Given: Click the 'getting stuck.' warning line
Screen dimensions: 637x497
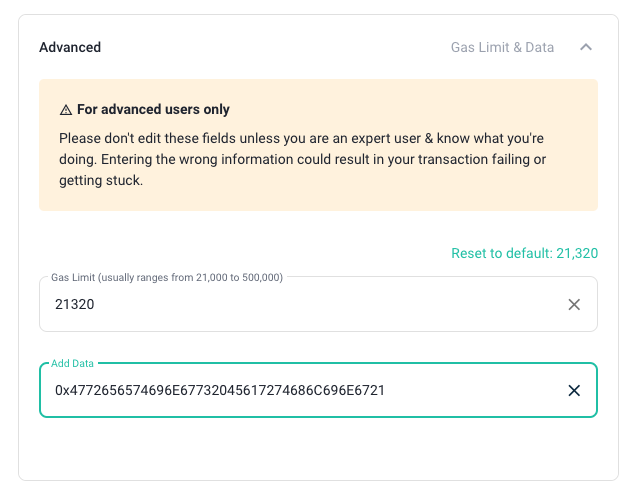Looking at the screenshot, I should point(101,180).
